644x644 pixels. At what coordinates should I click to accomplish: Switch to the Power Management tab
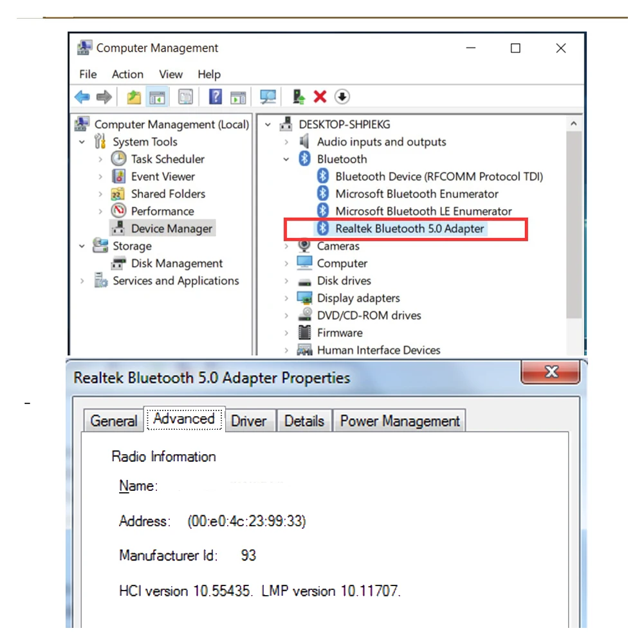(400, 421)
